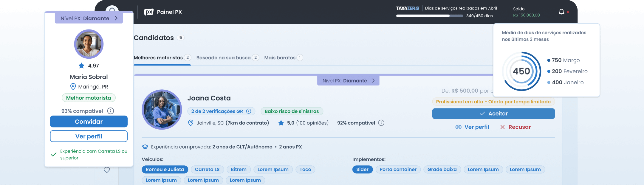644x185 pixels.
Task: Toggle the Carreta LS vehicle chip
Action: 207,170
